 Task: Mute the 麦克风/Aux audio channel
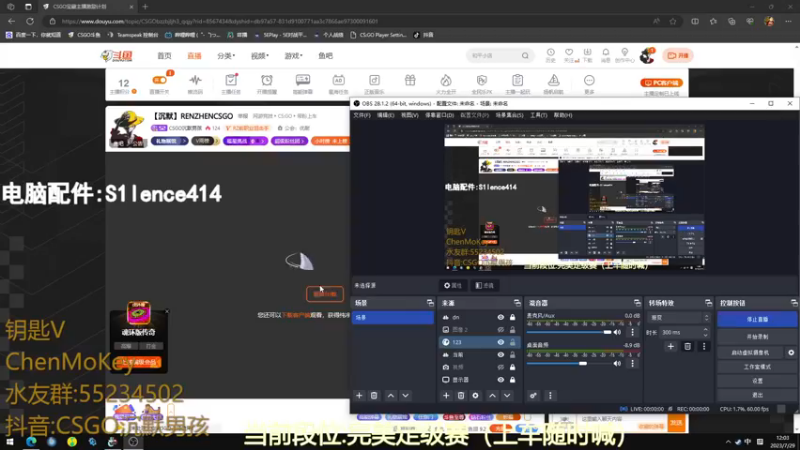617,332
